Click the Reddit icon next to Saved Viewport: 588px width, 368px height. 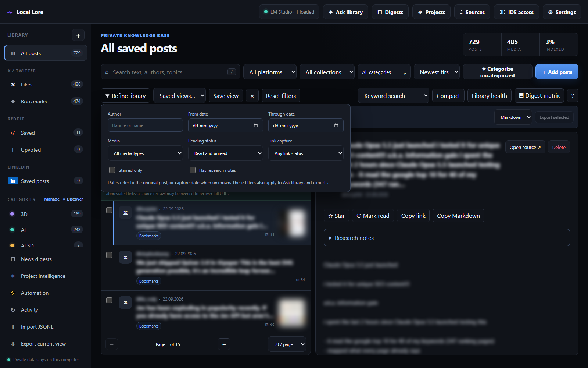(x=13, y=133)
